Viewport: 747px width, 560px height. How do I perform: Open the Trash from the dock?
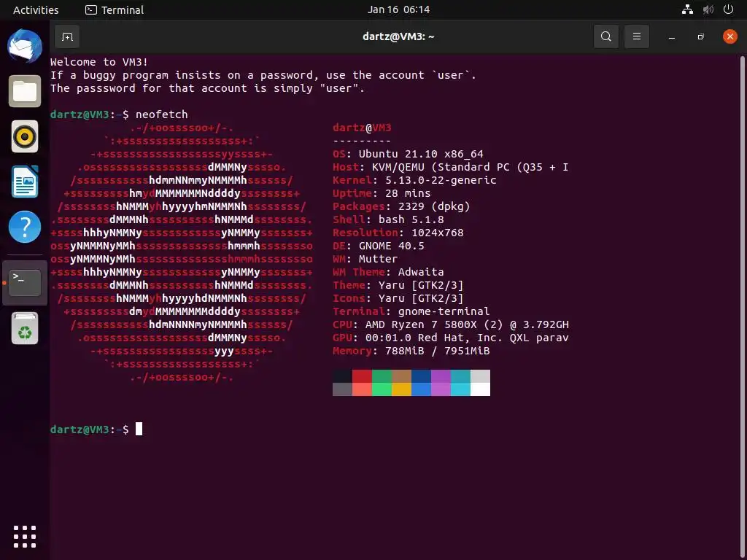coord(25,328)
